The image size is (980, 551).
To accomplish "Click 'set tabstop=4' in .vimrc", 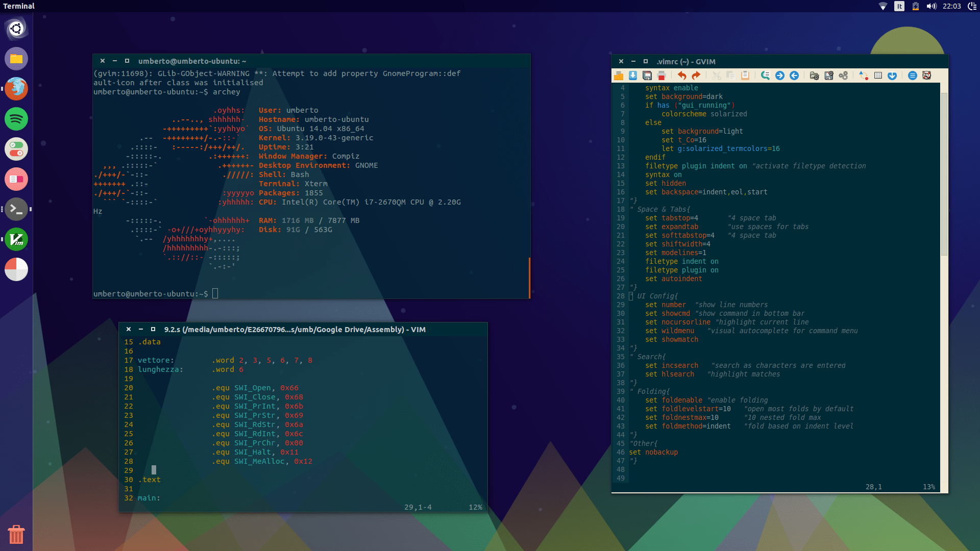I will pos(672,218).
